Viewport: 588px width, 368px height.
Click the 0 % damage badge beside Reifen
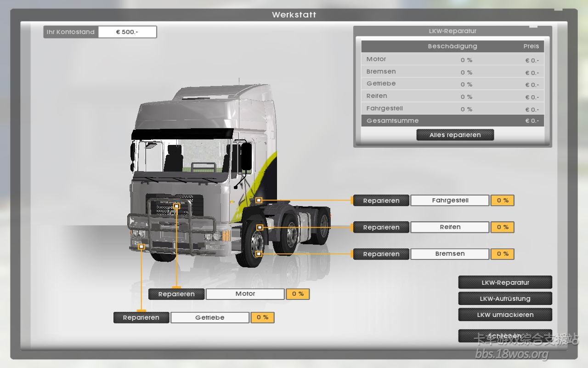click(502, 227)
